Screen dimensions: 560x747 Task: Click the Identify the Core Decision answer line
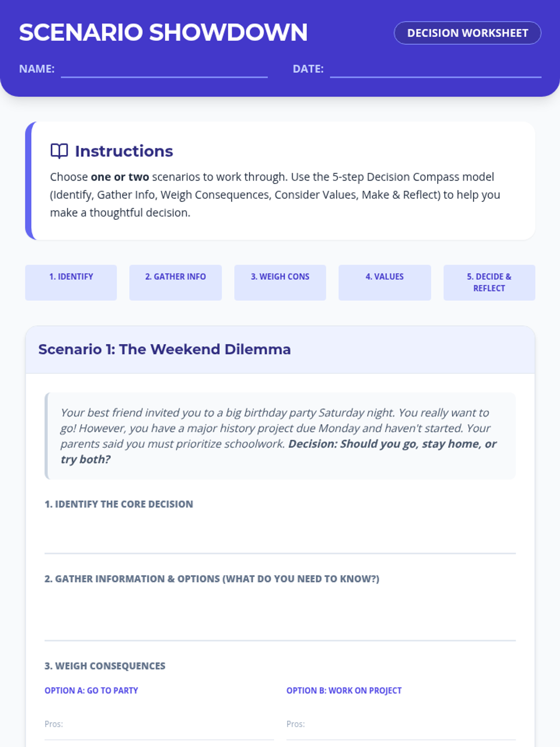pyautogui.click(x=280, y=537)
